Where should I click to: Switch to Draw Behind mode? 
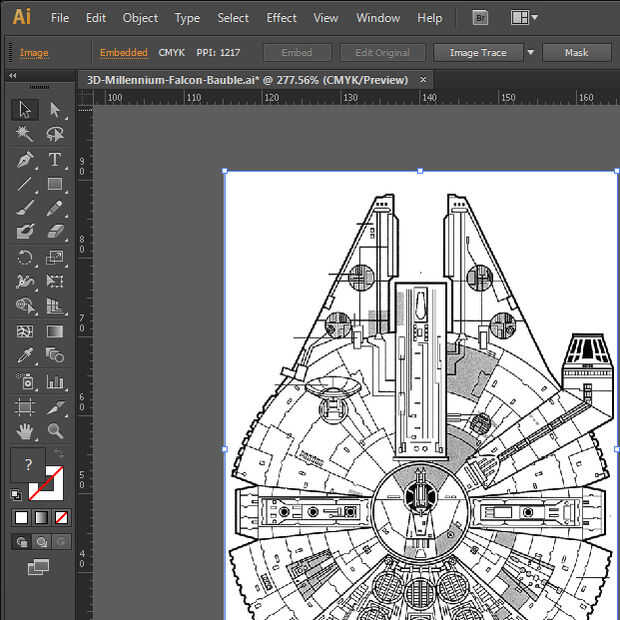pyautogui.click(x=40, y=542)
